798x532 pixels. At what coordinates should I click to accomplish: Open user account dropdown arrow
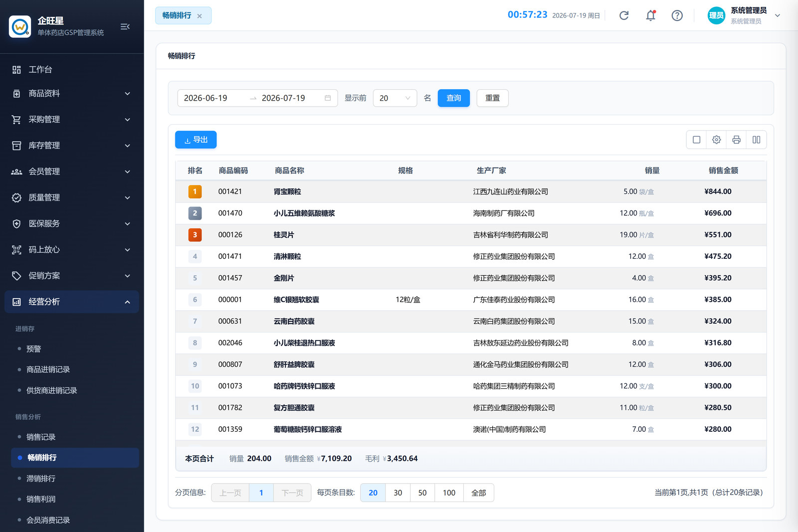tap(777, 15)
